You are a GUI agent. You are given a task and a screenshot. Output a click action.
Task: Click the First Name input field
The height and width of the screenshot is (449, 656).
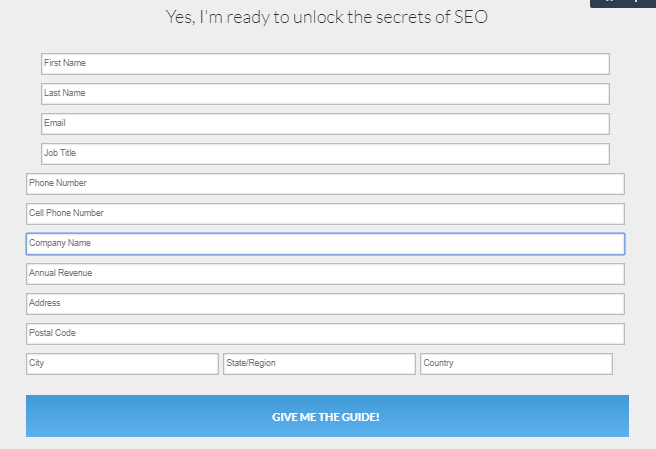(x=325, y=64)
